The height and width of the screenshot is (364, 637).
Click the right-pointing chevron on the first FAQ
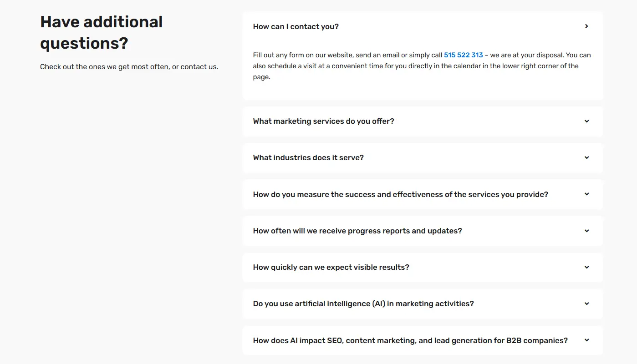tap(587, 26)
